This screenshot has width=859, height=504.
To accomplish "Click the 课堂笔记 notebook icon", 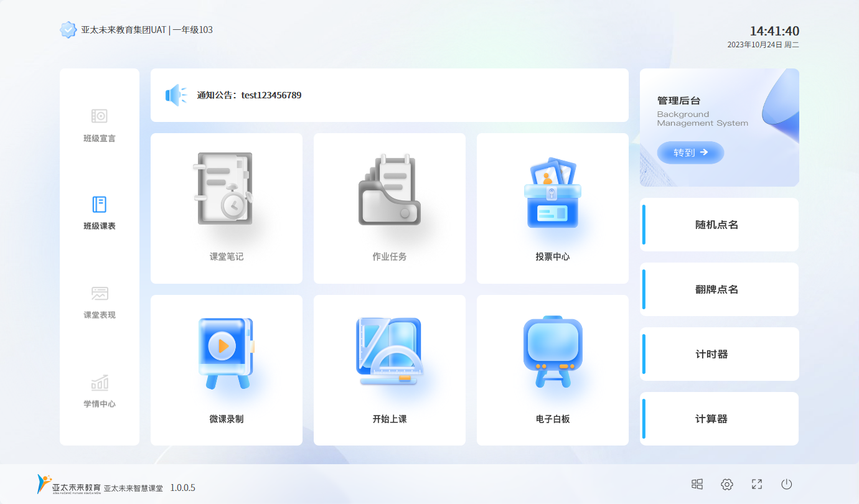I will click(x=224, y=189).
